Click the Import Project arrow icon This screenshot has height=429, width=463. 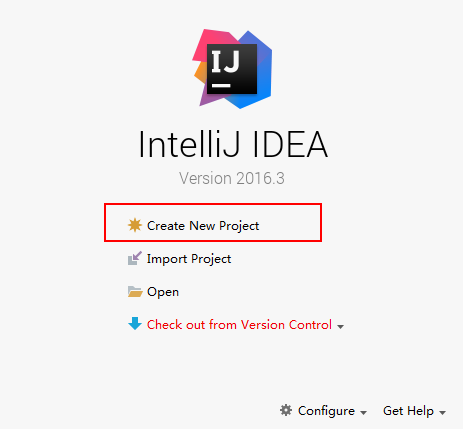(x=135, y=258)
